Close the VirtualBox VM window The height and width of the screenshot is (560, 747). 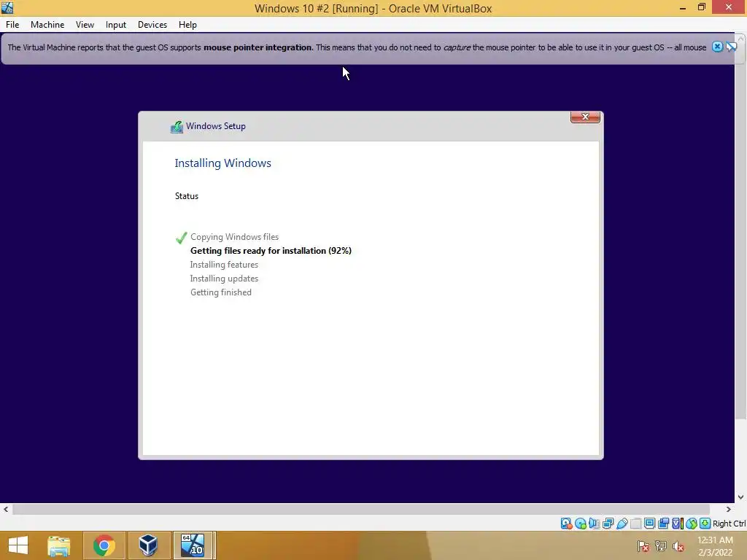729,7
